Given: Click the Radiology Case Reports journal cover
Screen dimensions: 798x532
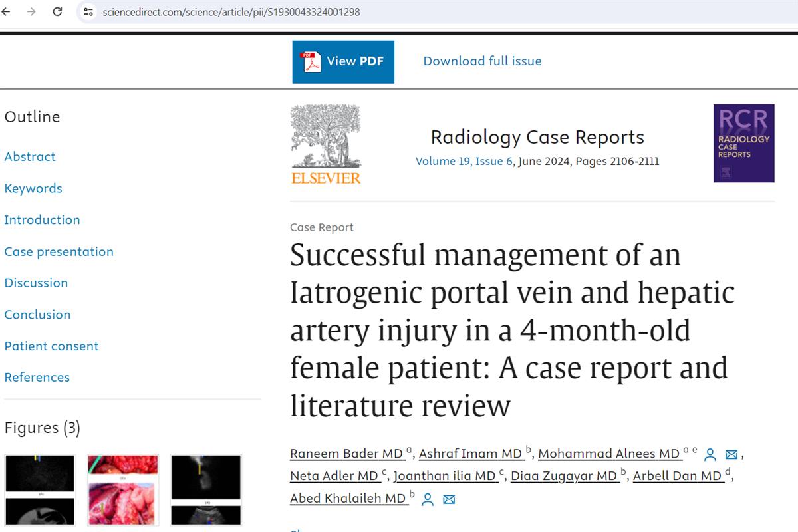Looking at the screenshot, I should point(743,143).
